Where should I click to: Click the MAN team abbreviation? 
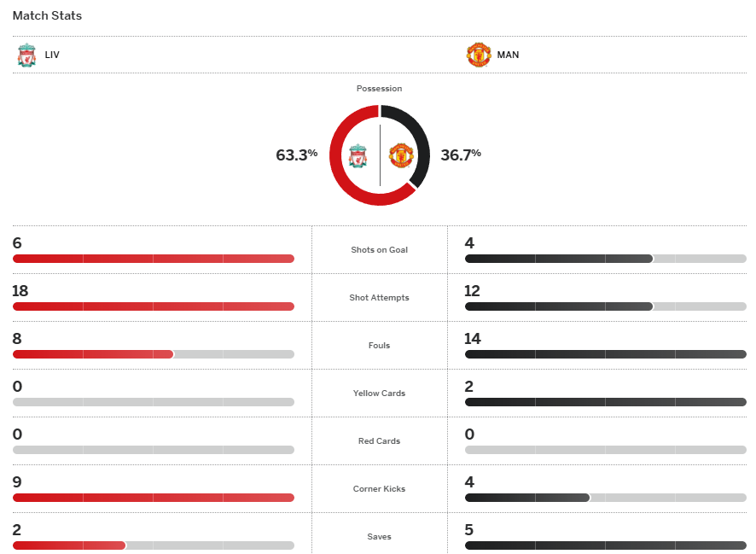pyautogui.click(x=509, y=55)
